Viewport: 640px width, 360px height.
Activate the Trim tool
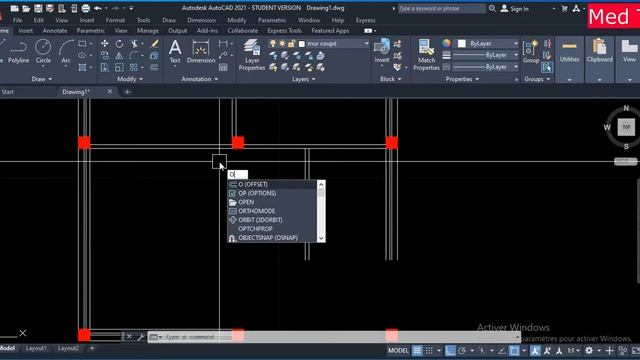[134, 44]
